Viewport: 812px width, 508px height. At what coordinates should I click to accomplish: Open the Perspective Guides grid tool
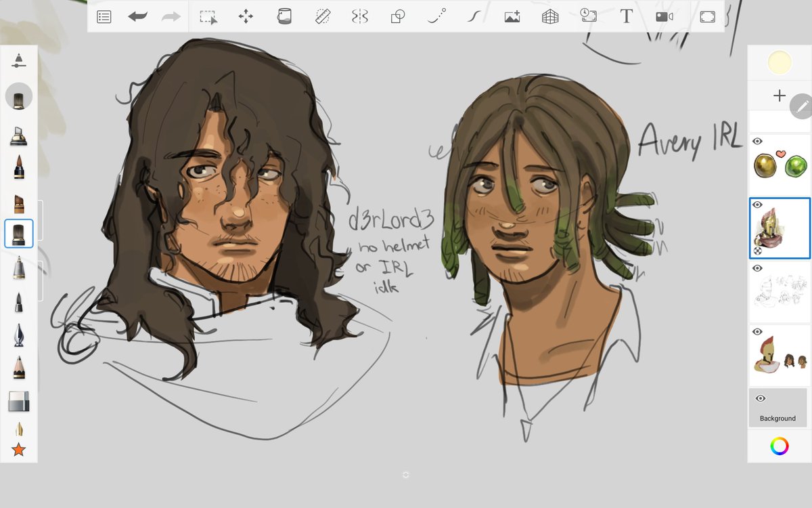tap(550, 17)
